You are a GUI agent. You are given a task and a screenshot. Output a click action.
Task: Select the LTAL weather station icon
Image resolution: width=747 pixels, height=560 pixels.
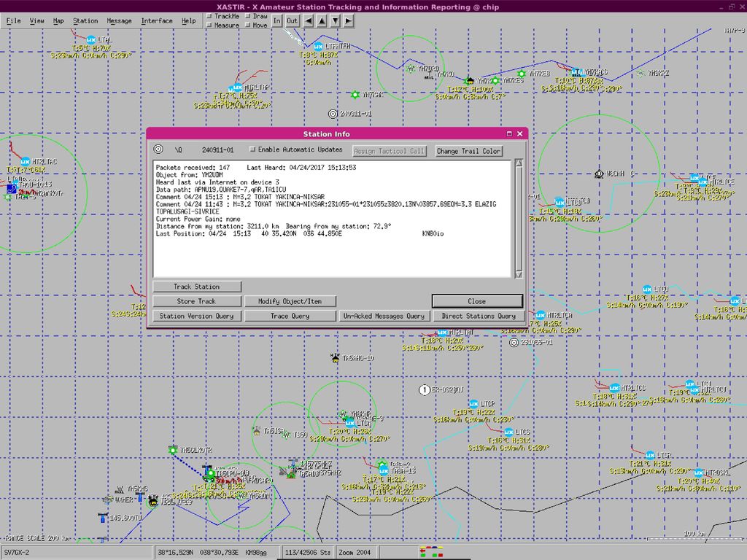(91, 40)
